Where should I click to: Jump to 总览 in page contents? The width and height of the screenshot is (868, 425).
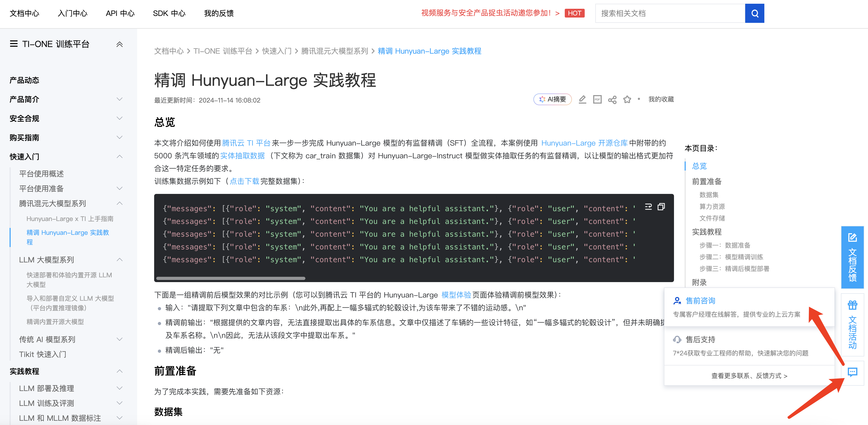(x=699, y=166)
